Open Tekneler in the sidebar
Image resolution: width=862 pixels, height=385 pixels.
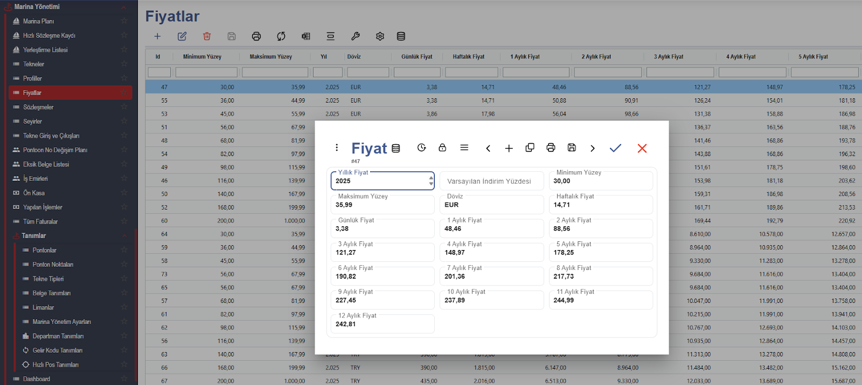[x=33, y=64]
